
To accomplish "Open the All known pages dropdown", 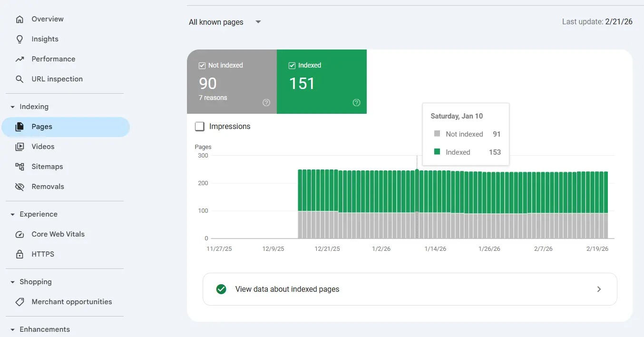I will [x=224, y=22].
